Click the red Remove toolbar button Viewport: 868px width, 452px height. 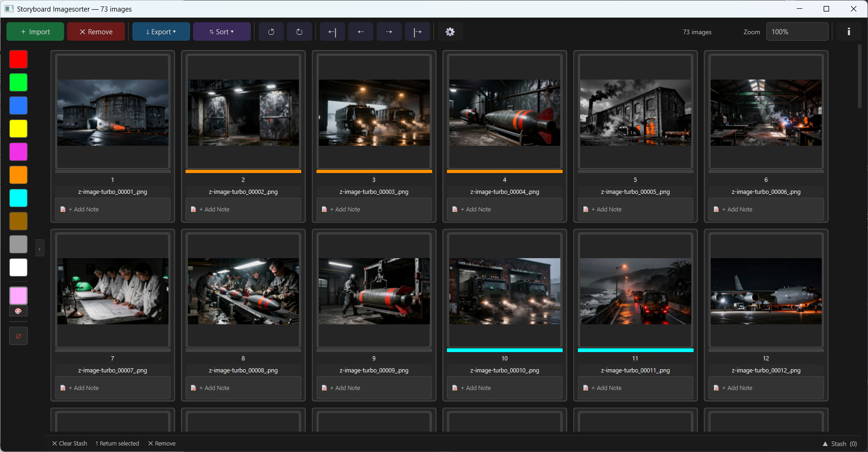tap(96, 32)
